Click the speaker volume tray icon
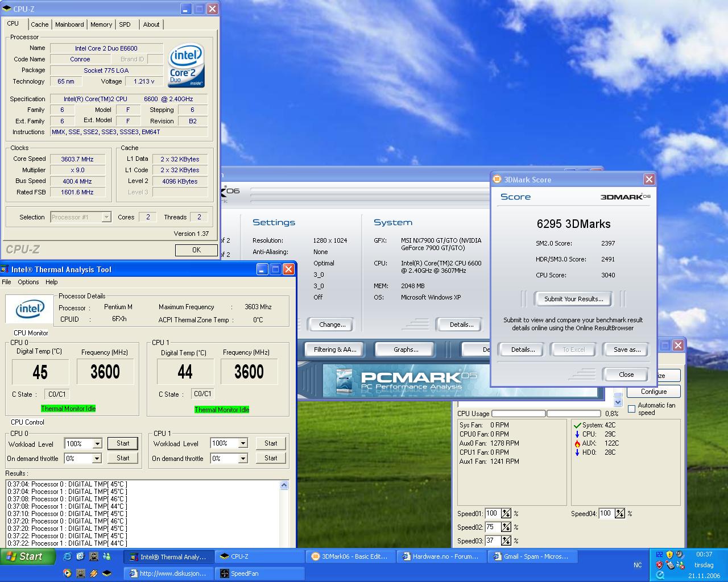This screenshot has width=728, height=582. [679, 554]
